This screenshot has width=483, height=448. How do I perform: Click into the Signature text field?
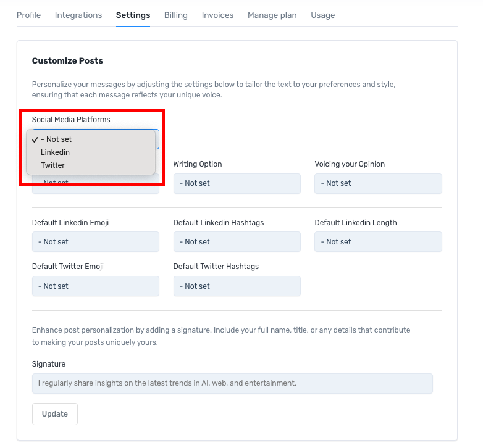[x=232, y=383]
